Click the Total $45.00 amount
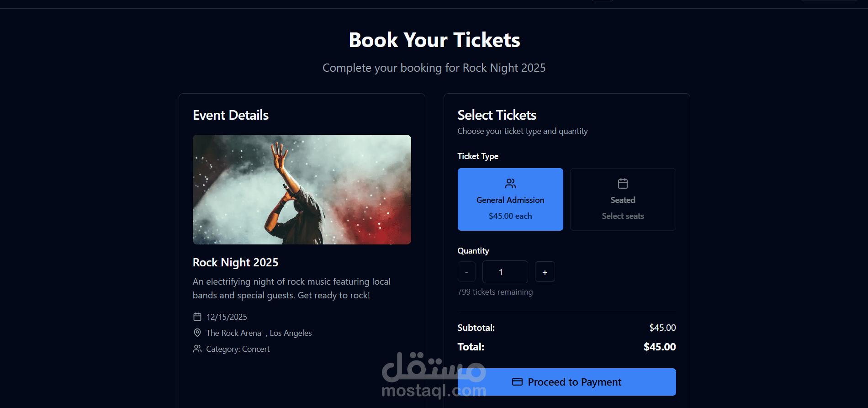This screenshot has width=868, height=408. tap(659, 346)
